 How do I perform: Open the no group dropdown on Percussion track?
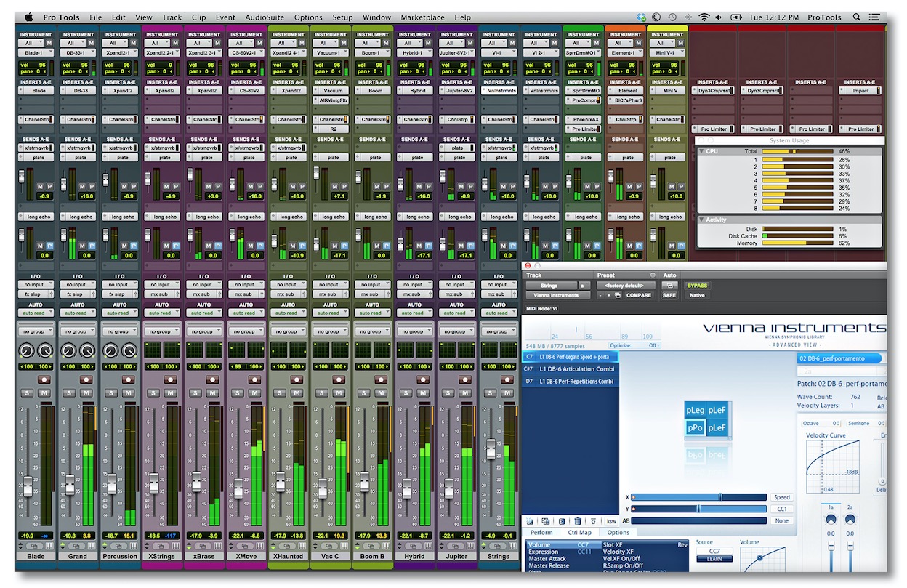(119, 331)
